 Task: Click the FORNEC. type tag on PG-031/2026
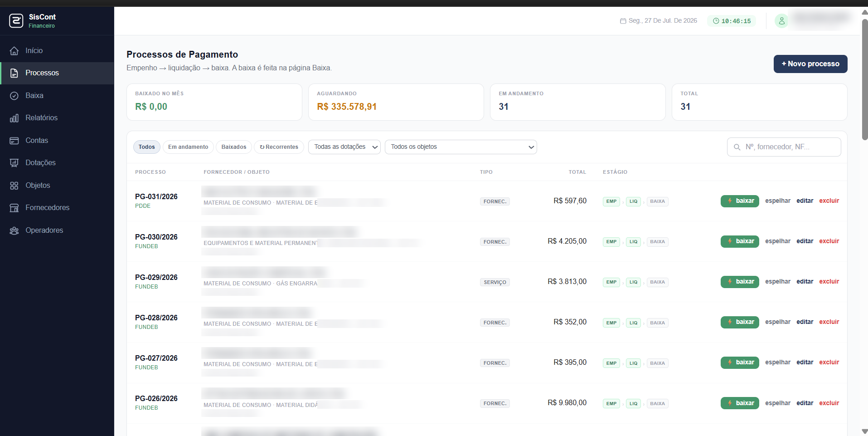[495, 201]
